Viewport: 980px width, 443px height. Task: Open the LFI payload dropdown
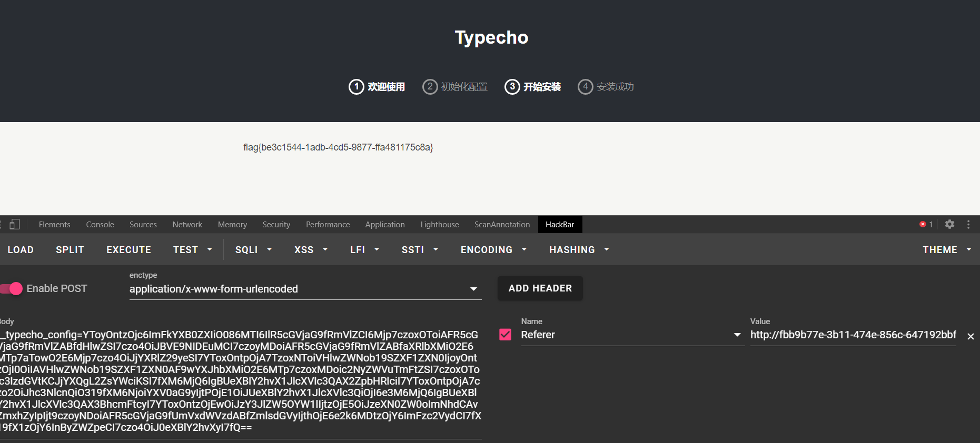[364, 250]
